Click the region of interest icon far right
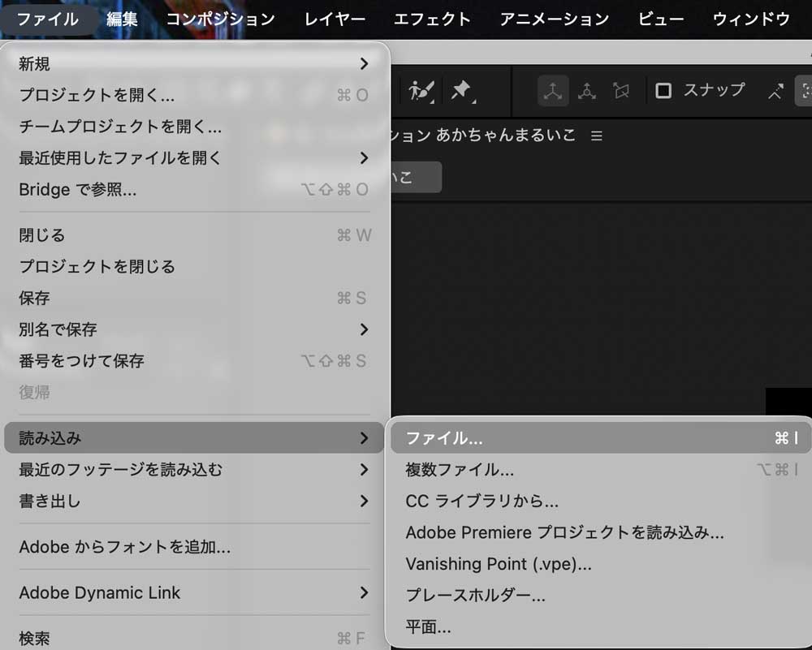Viewport: 812px width, 650px height. pos(806,91)
